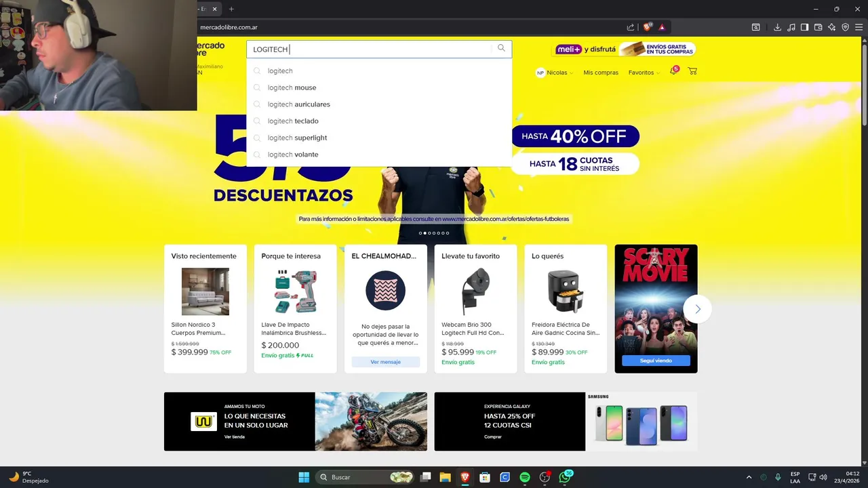Click the $ 95.999 price text

[x=458, y=352]
